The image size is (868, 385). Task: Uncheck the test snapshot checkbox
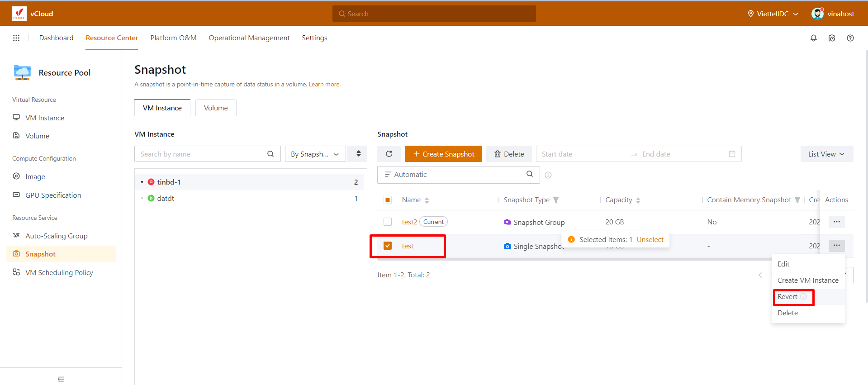pos(388,246)
